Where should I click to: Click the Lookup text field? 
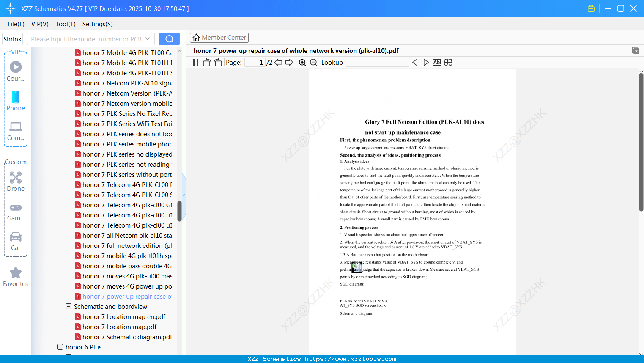click(377, 63)
